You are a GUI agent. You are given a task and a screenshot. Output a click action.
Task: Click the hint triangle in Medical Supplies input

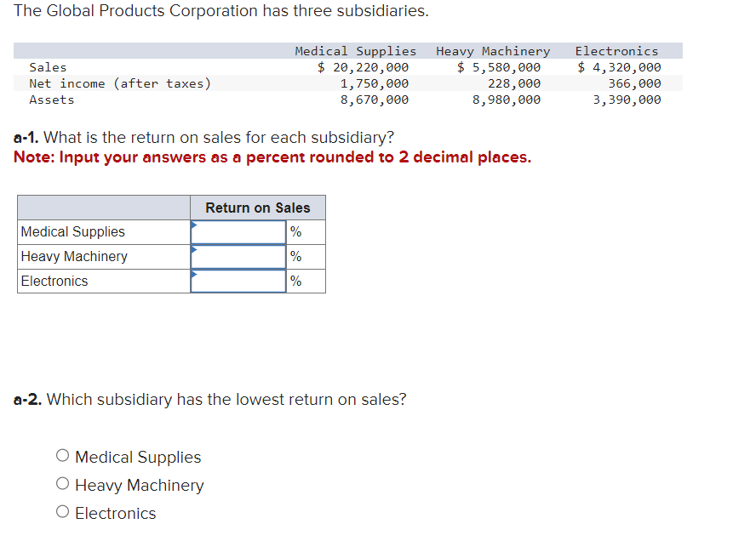pos(194,226)
